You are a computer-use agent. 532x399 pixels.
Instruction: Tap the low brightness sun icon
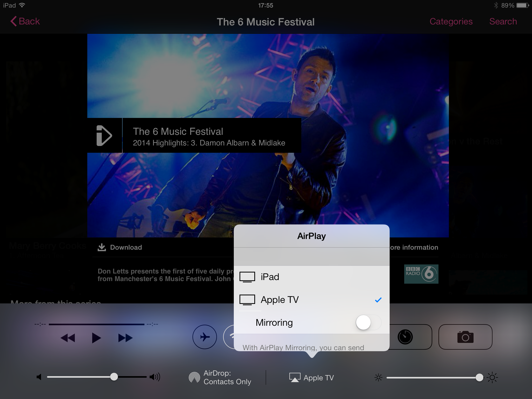click(378, 377)
